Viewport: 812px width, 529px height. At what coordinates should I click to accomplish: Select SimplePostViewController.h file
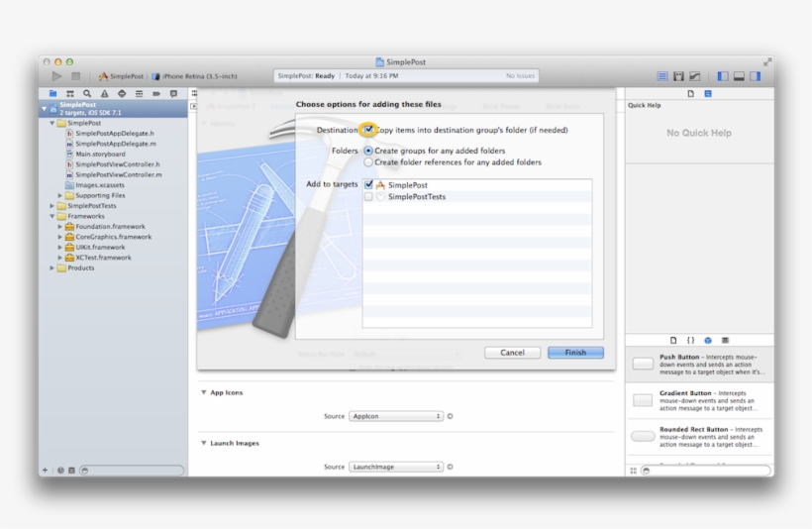(x=118, y=164)
